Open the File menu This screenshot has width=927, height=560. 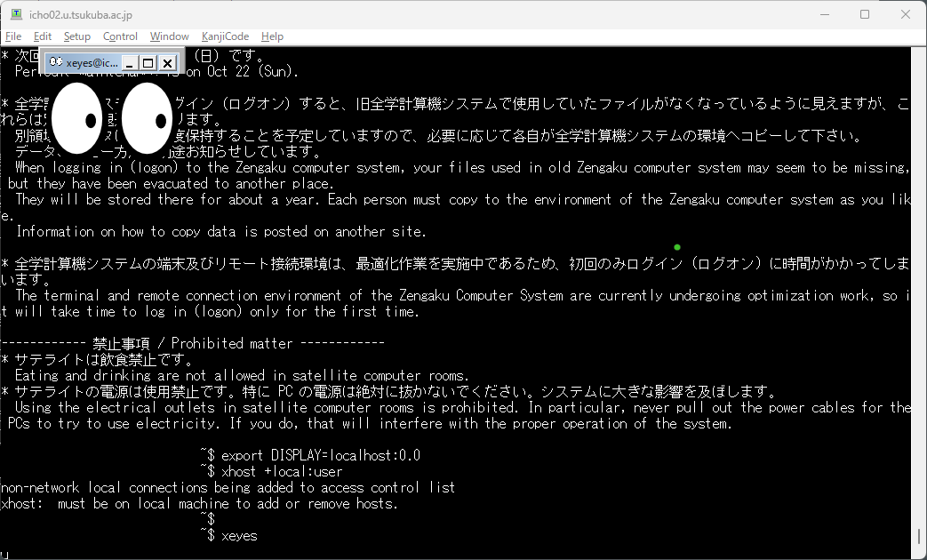coord(13,36)
